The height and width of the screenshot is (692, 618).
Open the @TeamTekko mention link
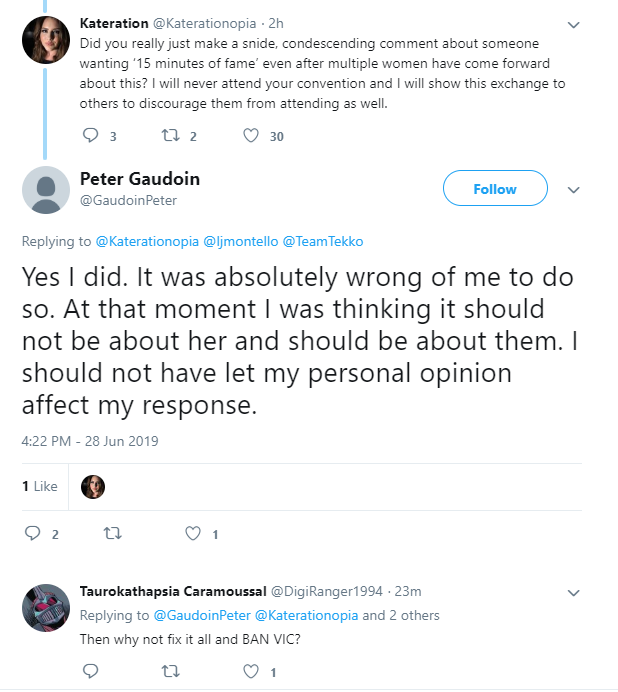pos(323,242)
